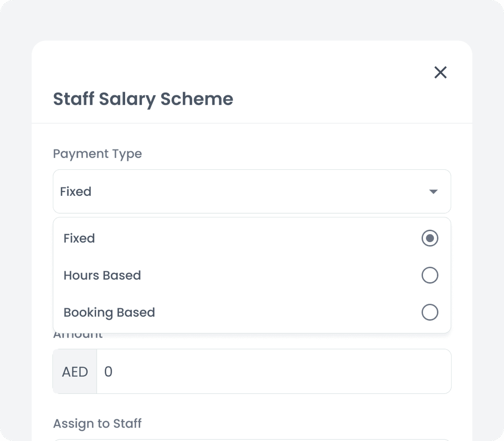504x441 pixels.
Task: Expand the Assign to Staff selector
Action: click(x=252, y=440)
